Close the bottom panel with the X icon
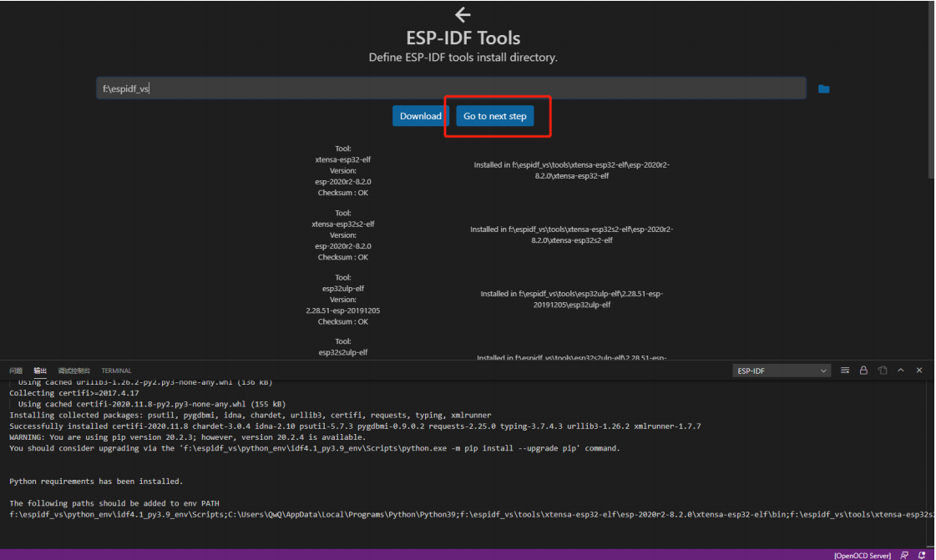 click(919, 371)
